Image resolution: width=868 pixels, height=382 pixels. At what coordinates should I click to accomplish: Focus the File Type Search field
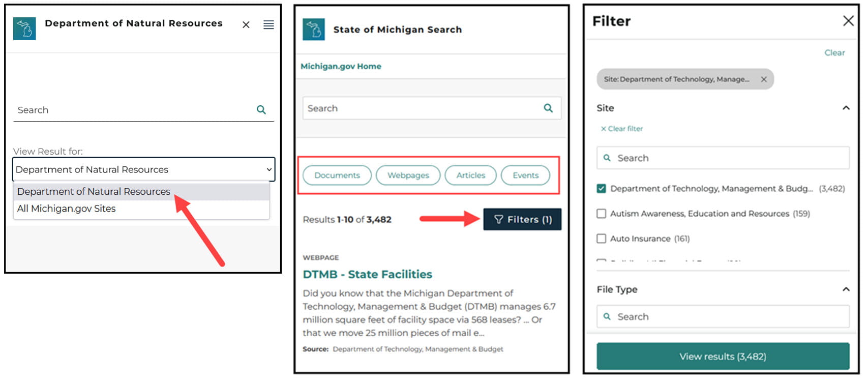tap(723, 316)
